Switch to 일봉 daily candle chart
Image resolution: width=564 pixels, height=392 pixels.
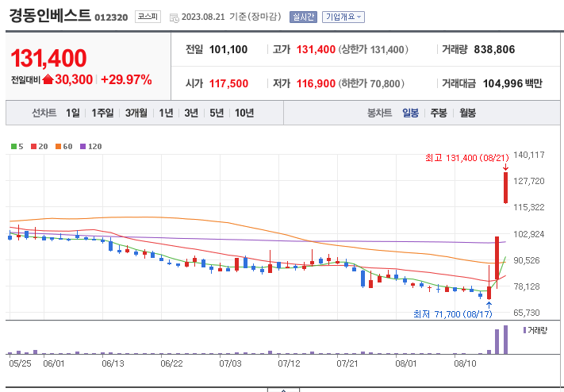(410, 113)
